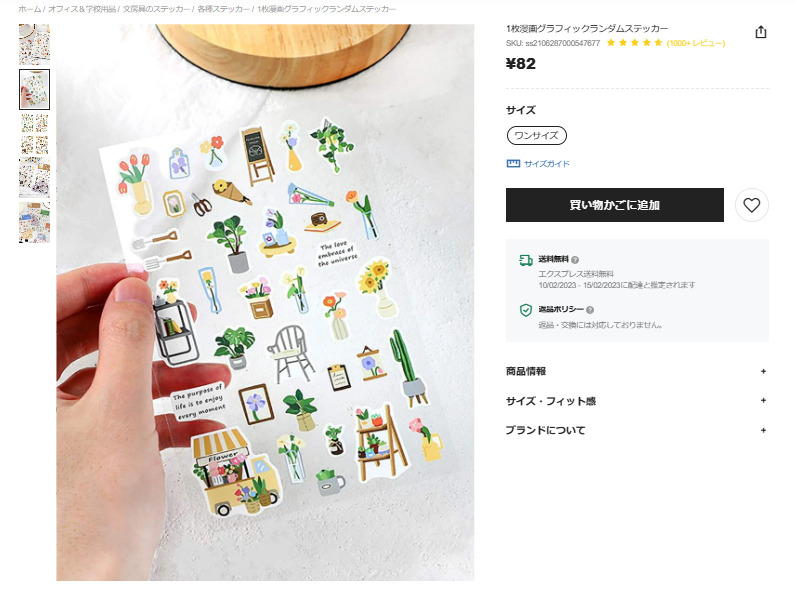Go to ホーム breadcrumb

29,9
